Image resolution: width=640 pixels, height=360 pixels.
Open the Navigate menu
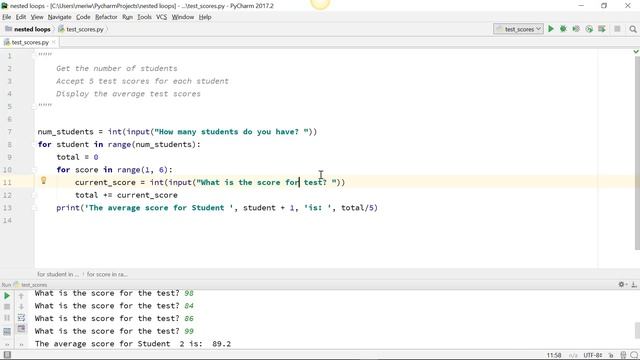pos(60,17)
